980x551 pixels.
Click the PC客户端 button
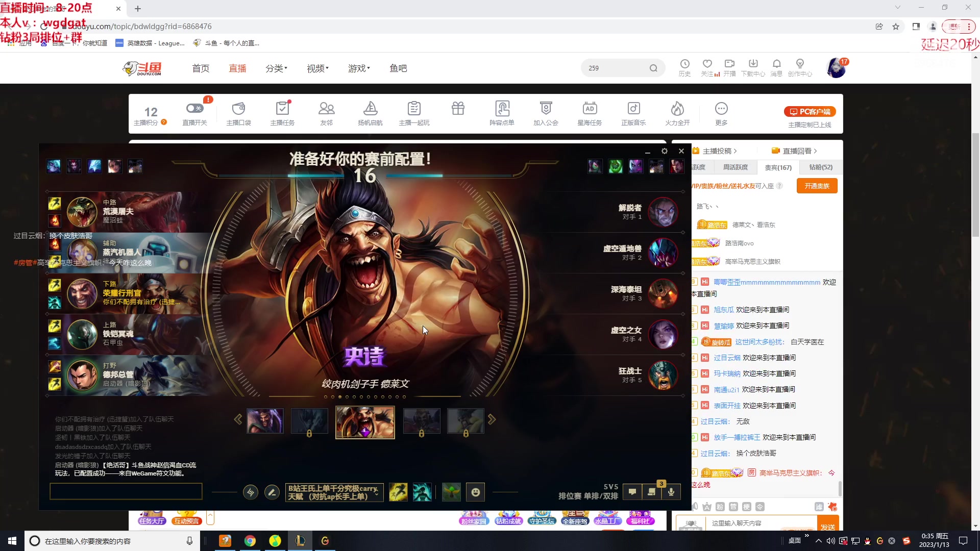coord(810,112)
